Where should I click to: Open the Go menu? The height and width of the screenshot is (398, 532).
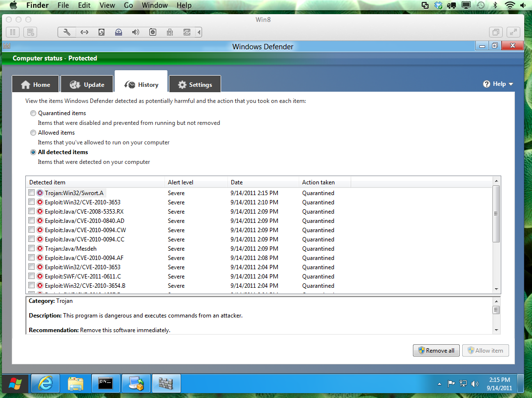coord(128,5)
